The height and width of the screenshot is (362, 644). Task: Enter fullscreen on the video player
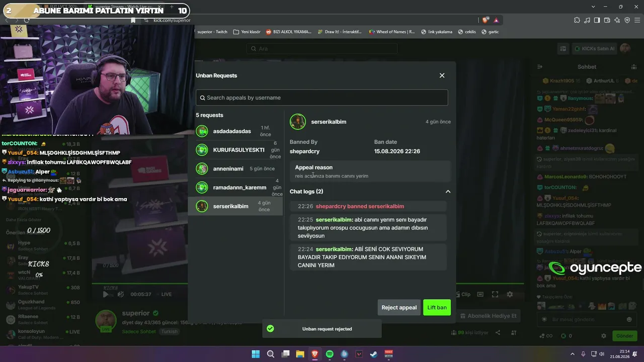pos(495,295)
